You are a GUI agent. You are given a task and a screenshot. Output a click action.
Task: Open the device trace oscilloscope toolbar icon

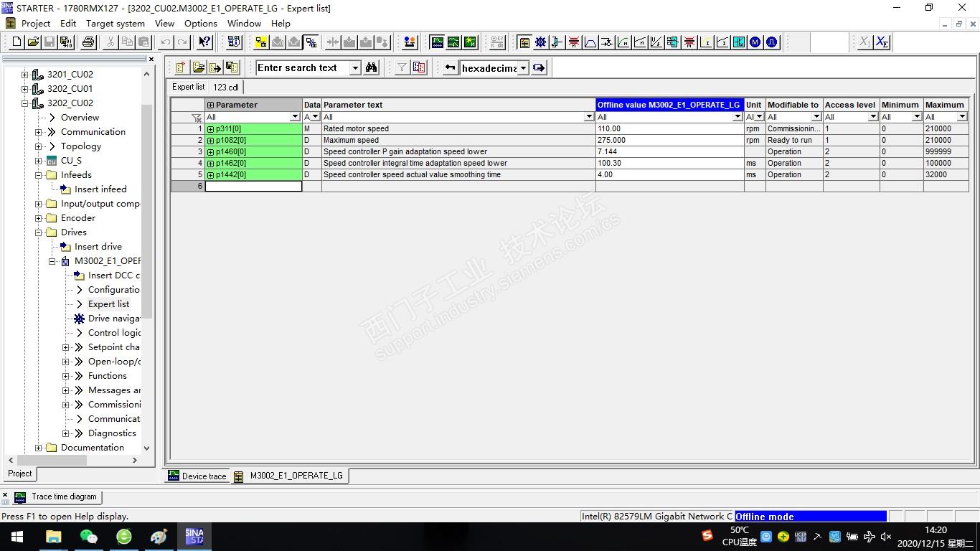click(437, 42)
